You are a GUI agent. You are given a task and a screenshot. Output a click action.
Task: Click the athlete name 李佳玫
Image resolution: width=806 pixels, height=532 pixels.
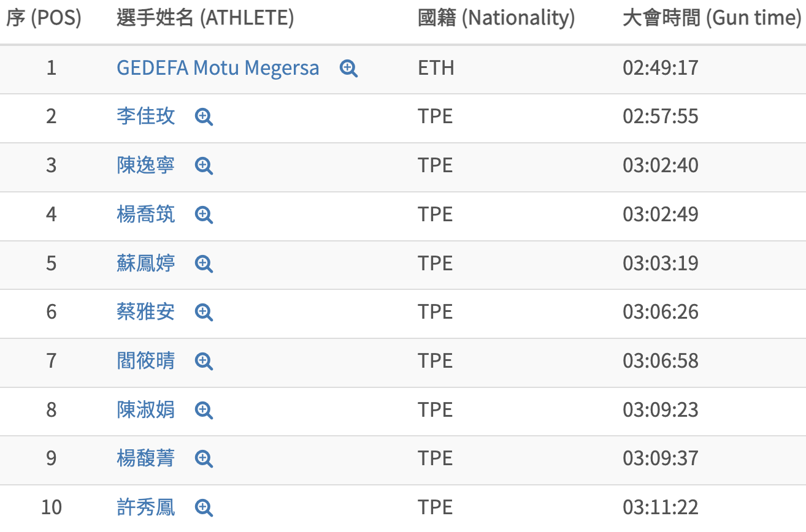(x=145, y=116)
